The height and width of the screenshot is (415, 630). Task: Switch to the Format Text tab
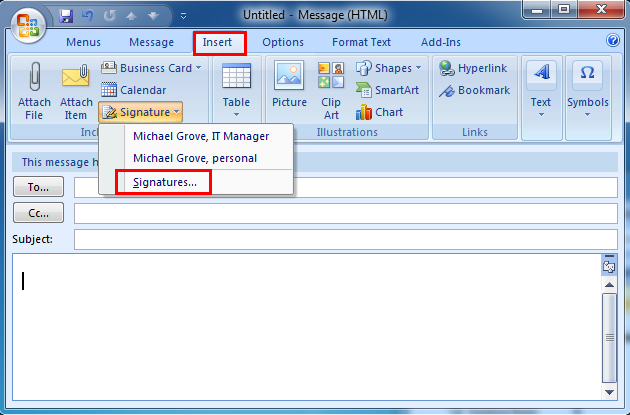pyautogui.click(x=361, y=42)
